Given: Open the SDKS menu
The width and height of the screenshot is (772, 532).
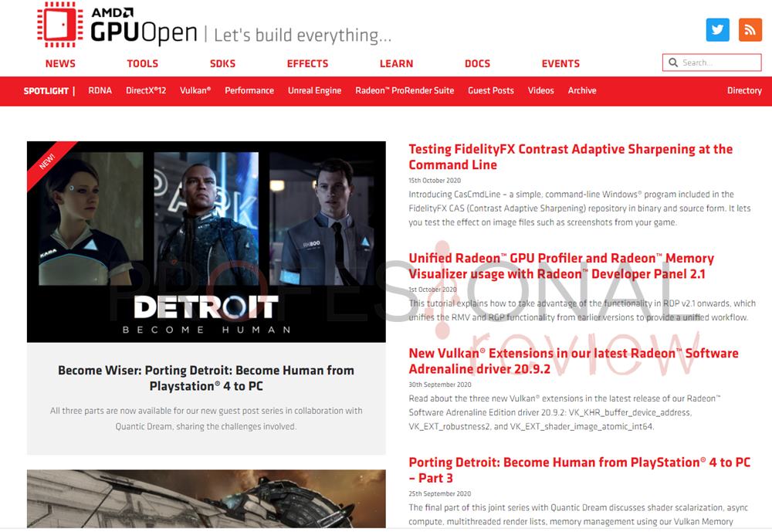Looking at the screenshot, I should [222, 63].
